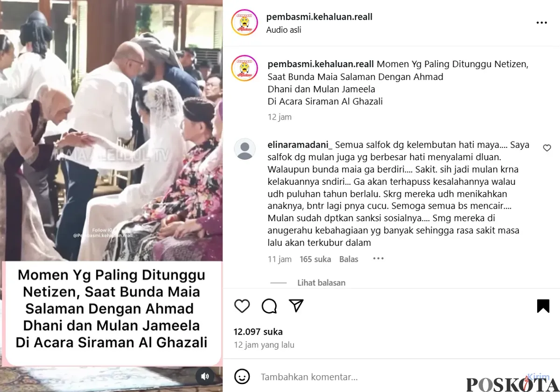
Task: Open emoji picker smiley icon
Action: (241, 377)
